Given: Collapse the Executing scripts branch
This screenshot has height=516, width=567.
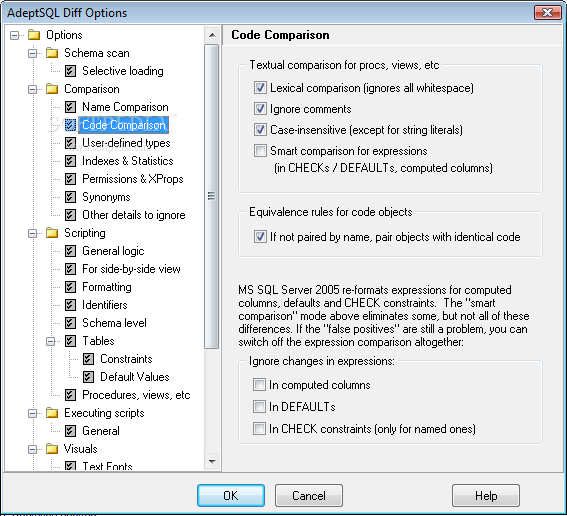Looking at the screenshot, I should (x=33, y=413).
